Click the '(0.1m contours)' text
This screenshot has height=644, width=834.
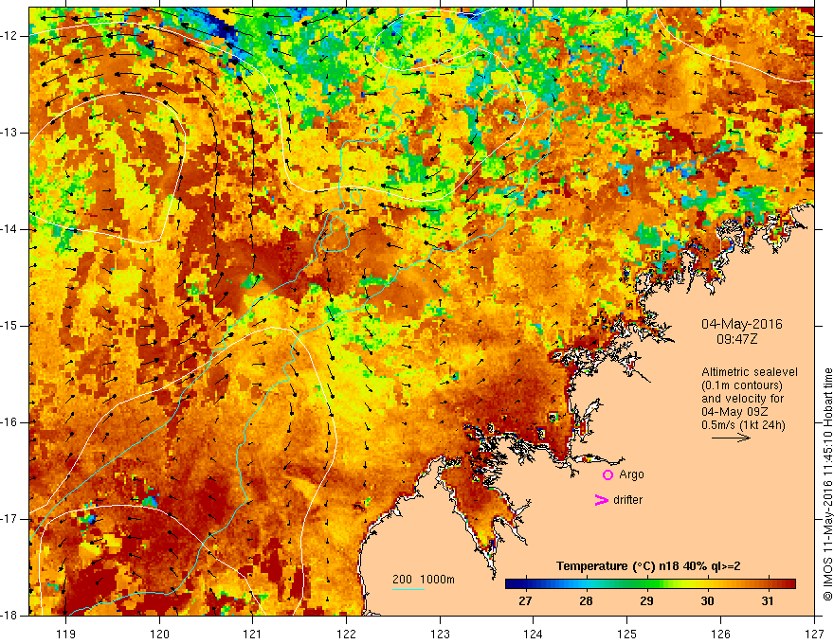(x=742, y=385)
